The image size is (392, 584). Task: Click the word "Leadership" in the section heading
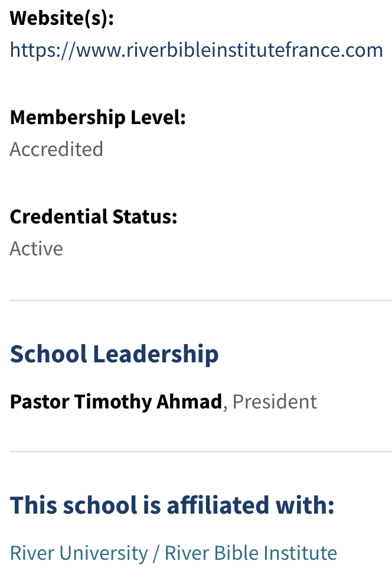click(x=156, y=353)
